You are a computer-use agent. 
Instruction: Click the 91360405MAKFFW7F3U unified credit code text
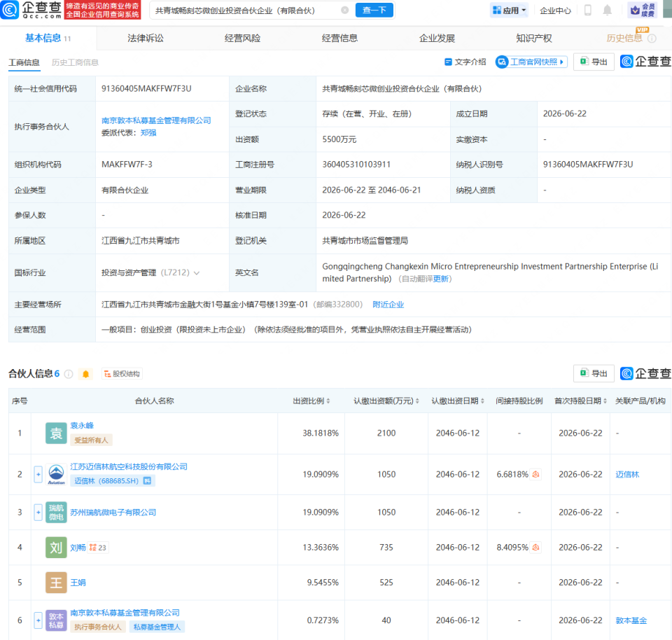pos(146,89)
